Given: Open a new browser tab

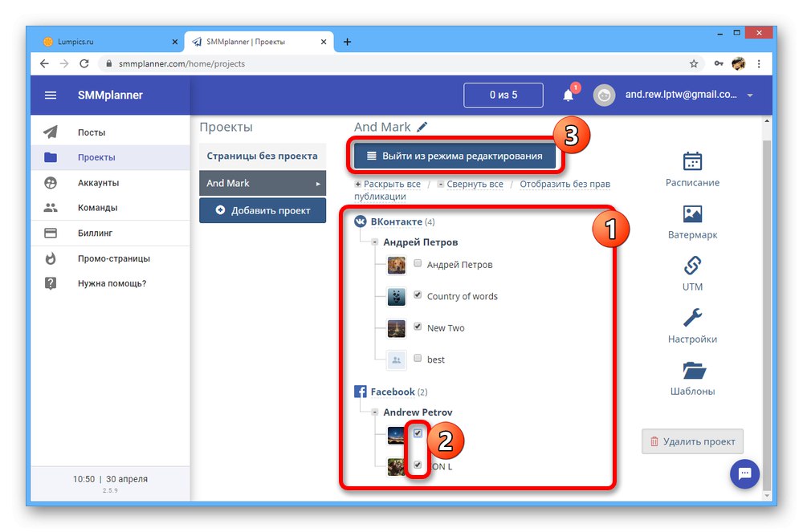Looking at the screenshot, I should (x=347, y=42).
